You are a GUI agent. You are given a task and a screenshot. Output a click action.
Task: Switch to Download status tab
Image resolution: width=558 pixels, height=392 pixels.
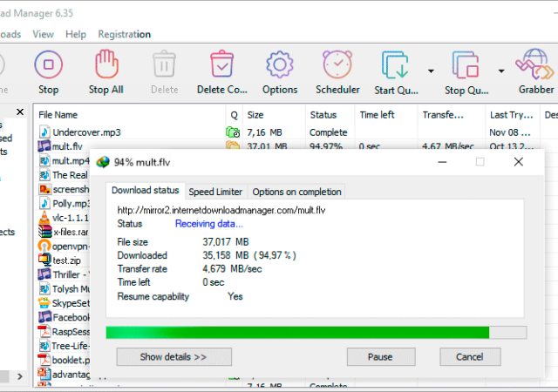coord(146,190)
